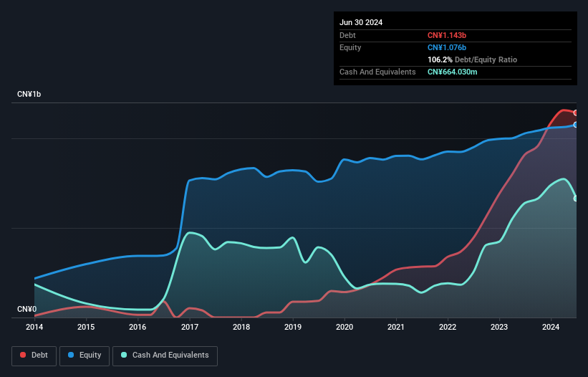Click the 106.2% Debt/Equity Ratio text
The height and width of the screenshot is (377, 588).
pos(472,59)
